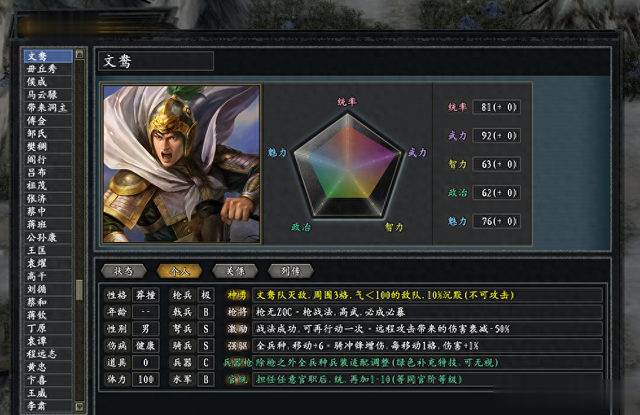Select 黄忠 in the officer list

pos(48,367)
